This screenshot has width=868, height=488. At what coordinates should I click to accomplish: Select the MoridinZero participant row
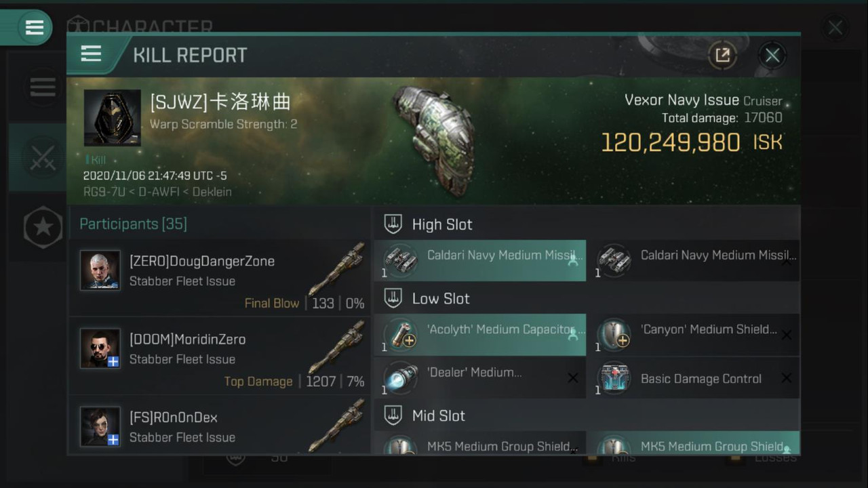pyautogui.click(x=219, y=356)
